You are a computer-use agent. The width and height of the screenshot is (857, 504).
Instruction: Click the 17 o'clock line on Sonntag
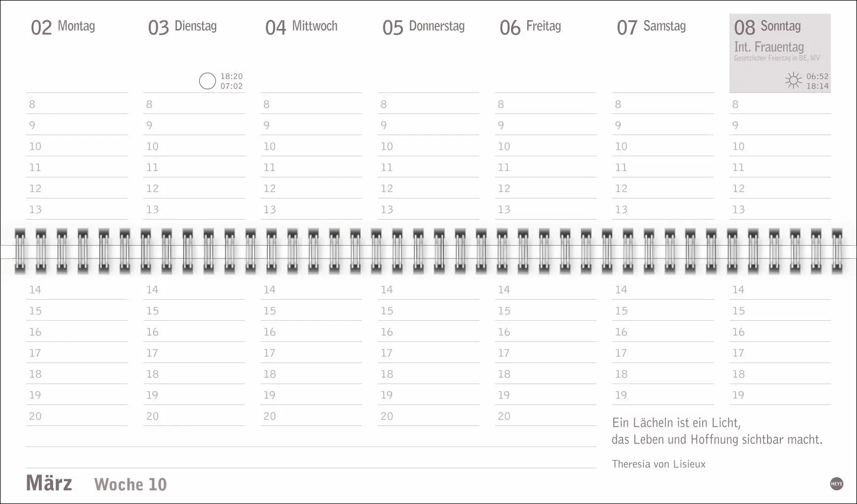780,353
